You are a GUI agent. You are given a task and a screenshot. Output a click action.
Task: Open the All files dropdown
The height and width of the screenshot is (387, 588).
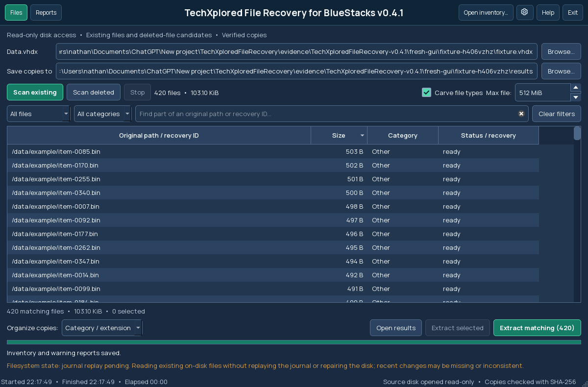tap(39, 114)
